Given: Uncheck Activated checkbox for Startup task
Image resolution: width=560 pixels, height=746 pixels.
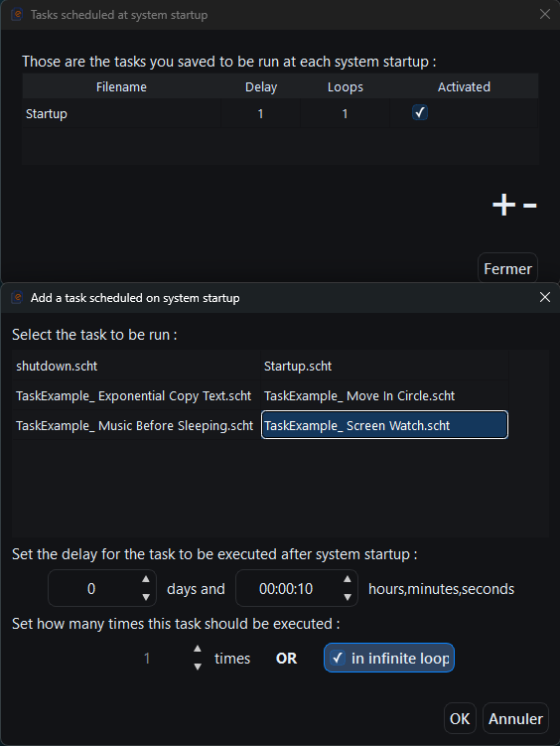Looking at the screenshot, I should click(x=420, y=113).
